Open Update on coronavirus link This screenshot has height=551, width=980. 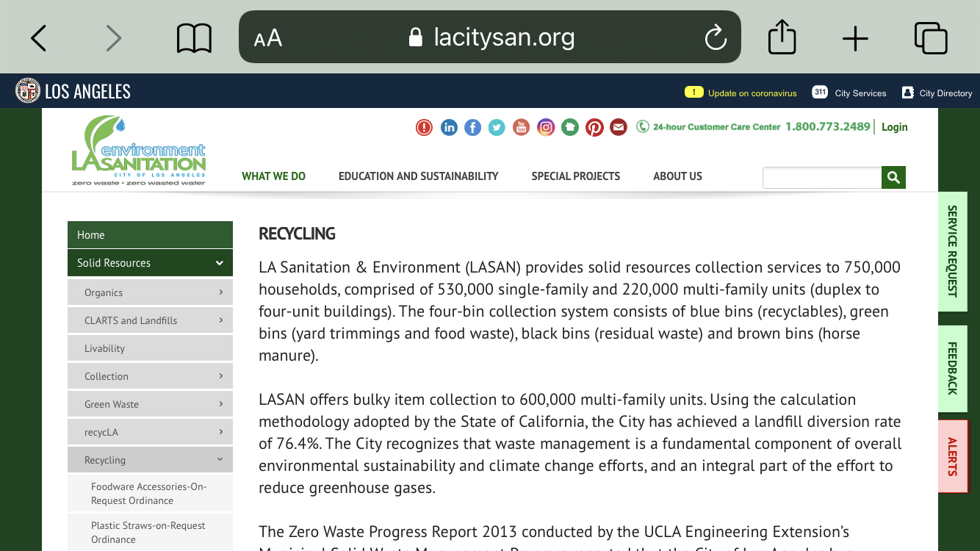pos(752,93)
